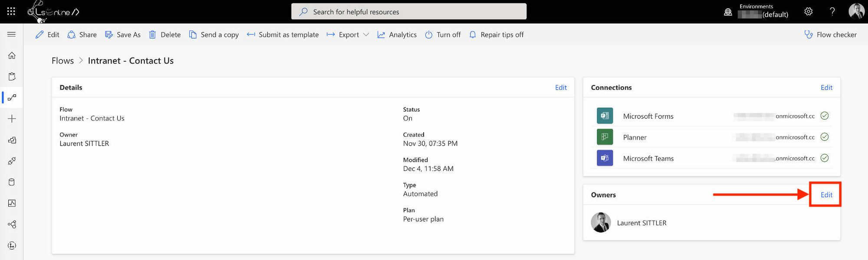The width and height of the screenshot is (868, 260).
Task: Click Share in the command bar
Action: pos(82,35)
